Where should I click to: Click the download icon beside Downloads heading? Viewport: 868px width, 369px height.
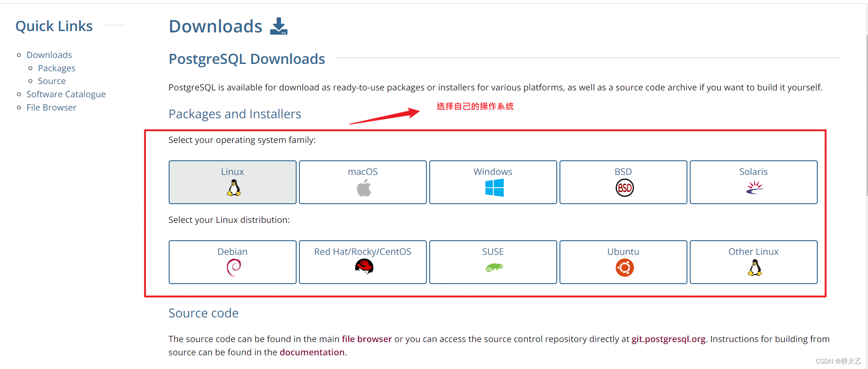278,26
